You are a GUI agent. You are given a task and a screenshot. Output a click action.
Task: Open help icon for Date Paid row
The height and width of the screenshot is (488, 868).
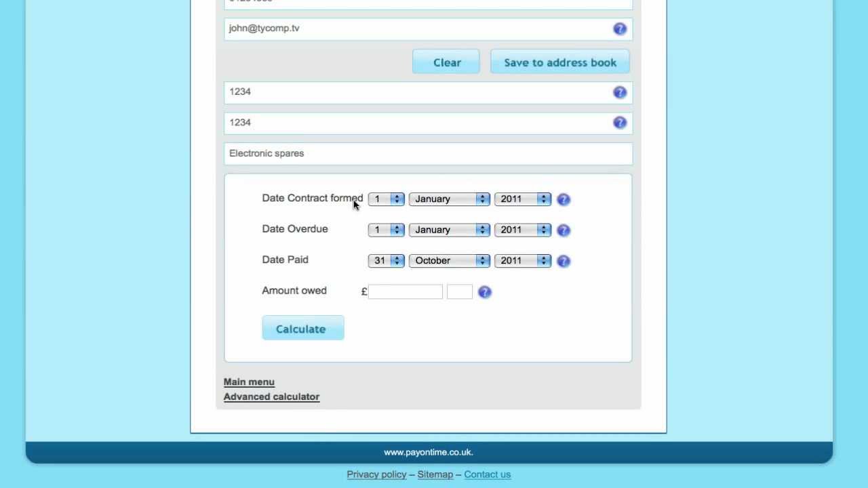pos(564,261)
